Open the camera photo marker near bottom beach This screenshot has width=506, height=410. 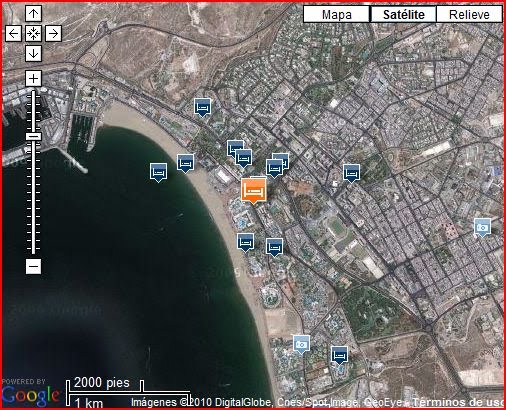point(302,345)
